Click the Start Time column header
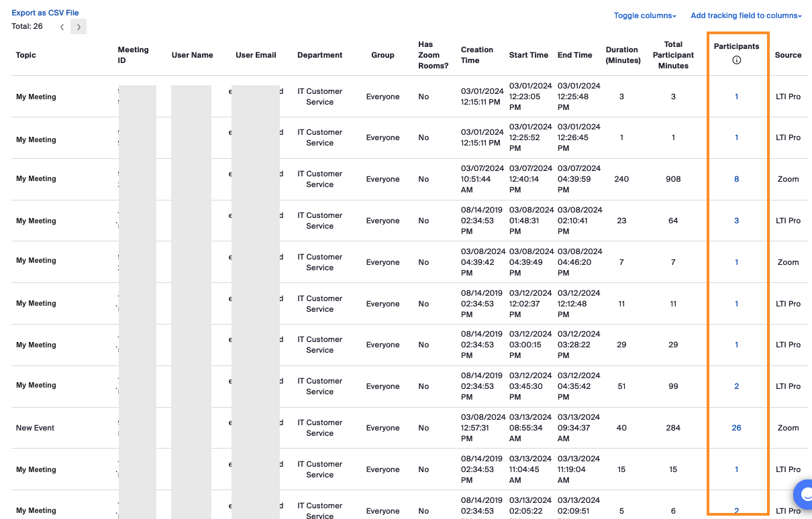 tap(529, 55)
